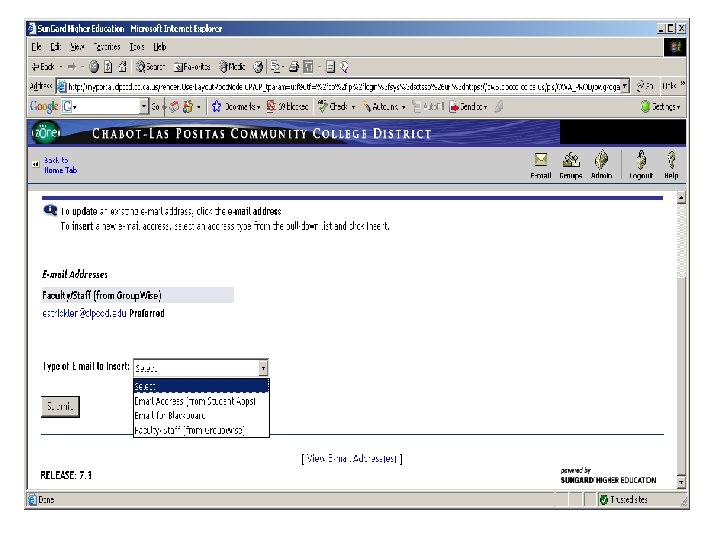Open the Favorites toolbar button
The width and height of the screenshot is (720, 540).
click(192, 67)
